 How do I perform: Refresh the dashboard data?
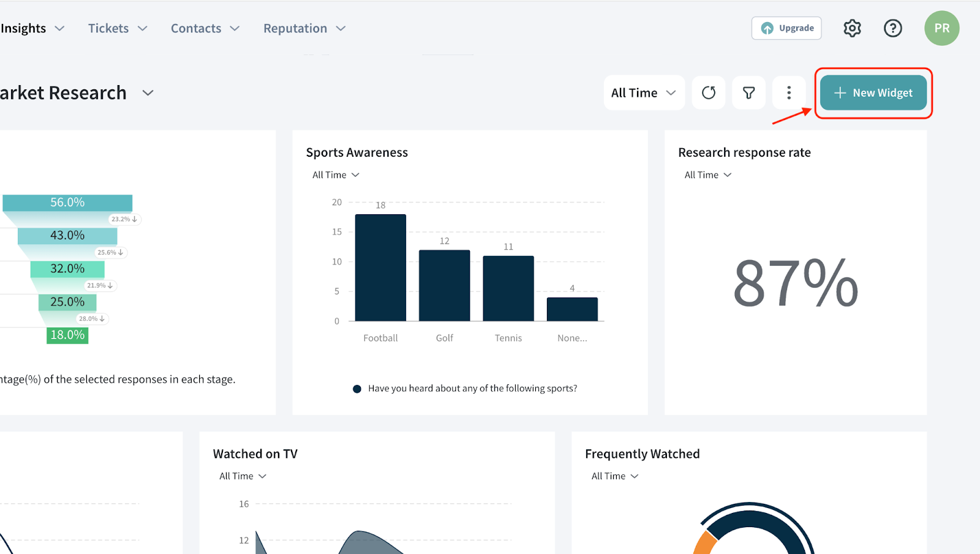tap(709, 92)
